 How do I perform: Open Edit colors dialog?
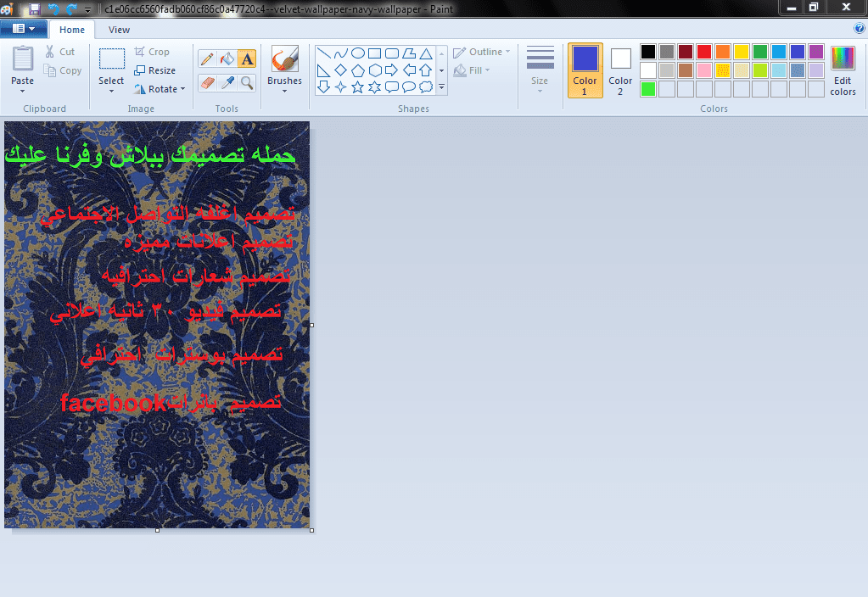843,71
